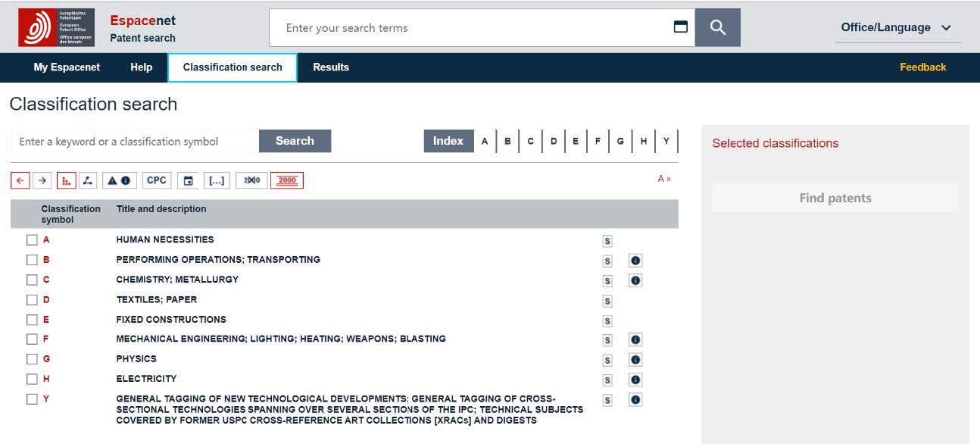
Task: Check the box for section G
Action: click(x=32, y=359)
